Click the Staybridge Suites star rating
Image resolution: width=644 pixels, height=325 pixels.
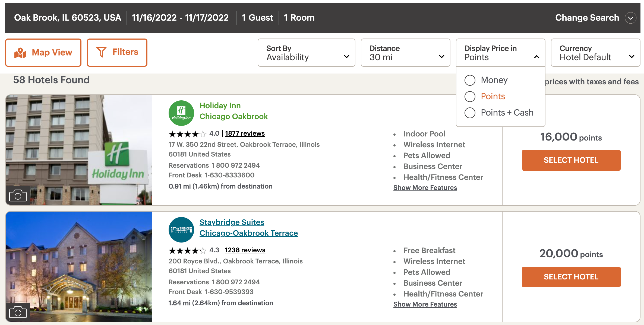pyautogui.click(x=187, y=250)
